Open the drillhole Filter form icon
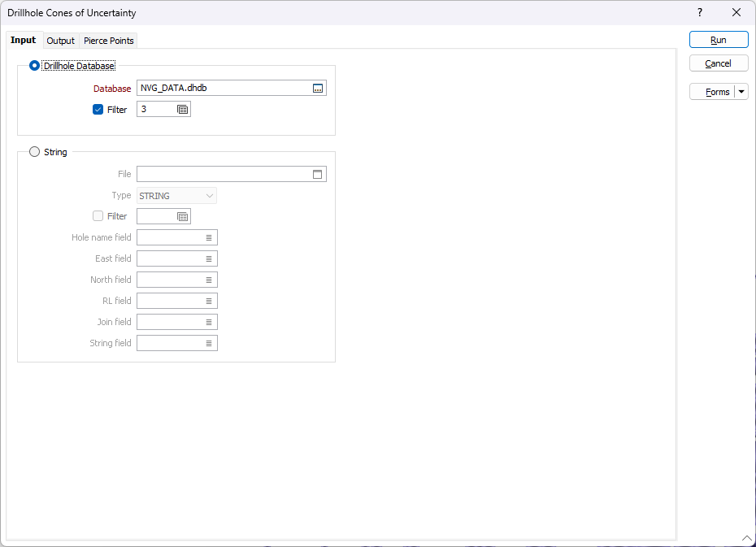This screenshot has width=756, height=547. pyautogui.click(x=183, y=110)
